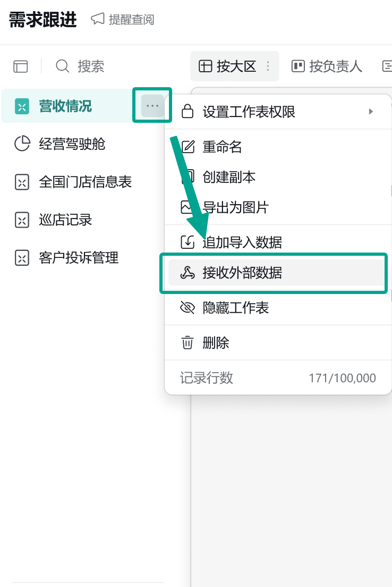Choose 追加导入数据 from the menu
Screen dimensions: 392x587
tap(242, 242)
